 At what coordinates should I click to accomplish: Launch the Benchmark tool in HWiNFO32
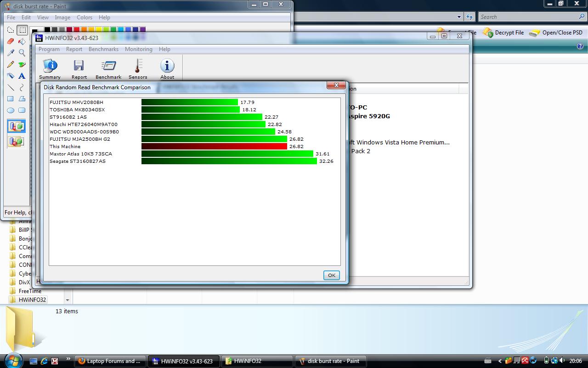pyautogui.click(x=108, y=69)
